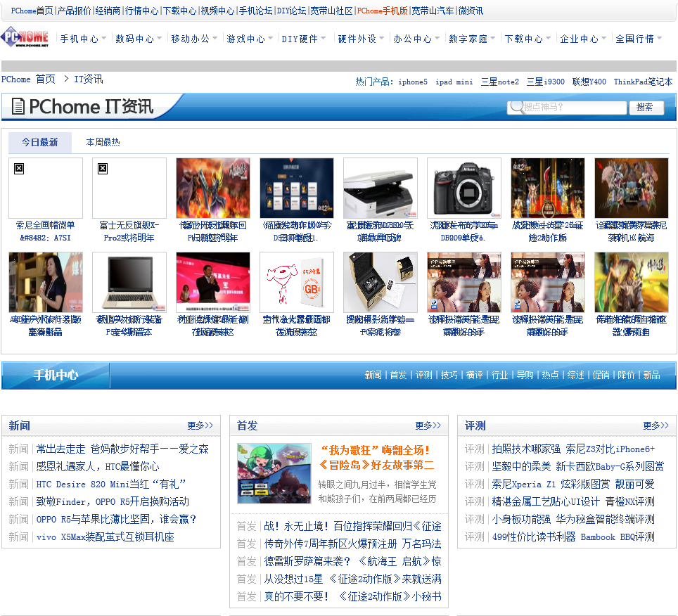Click 更多>> in 评测 panel
Image resolution: width=678 pixels, height=616 pixels.
(656, 425)
